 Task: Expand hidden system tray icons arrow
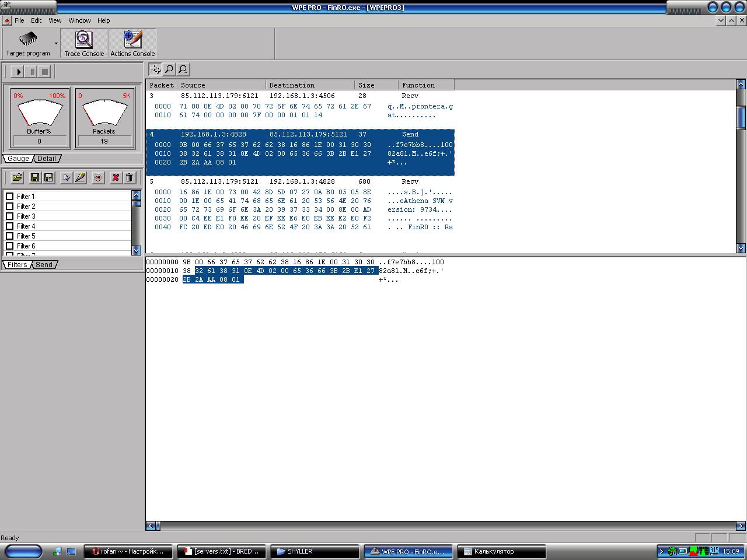tap(661, 551)
